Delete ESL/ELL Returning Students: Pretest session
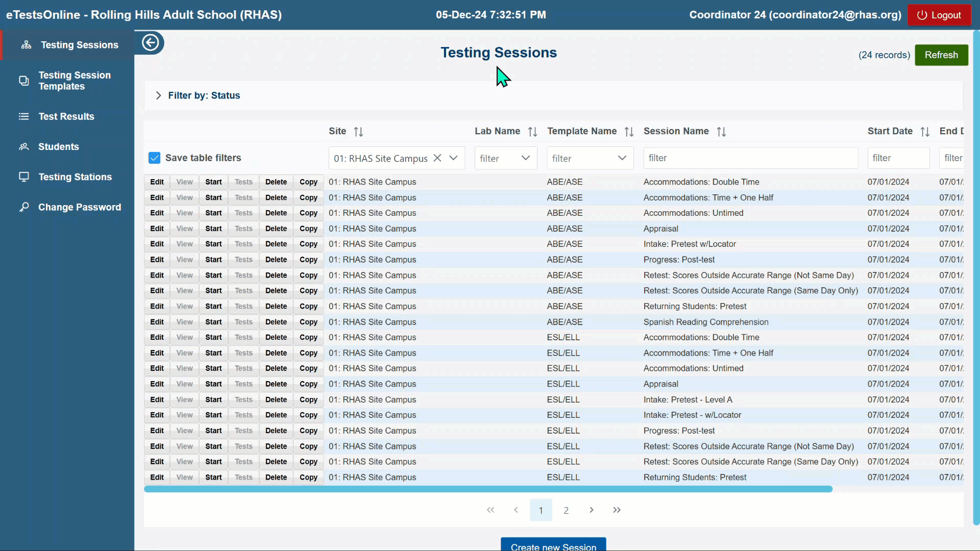This screenshot has width=980, height=551. [276, 478]
